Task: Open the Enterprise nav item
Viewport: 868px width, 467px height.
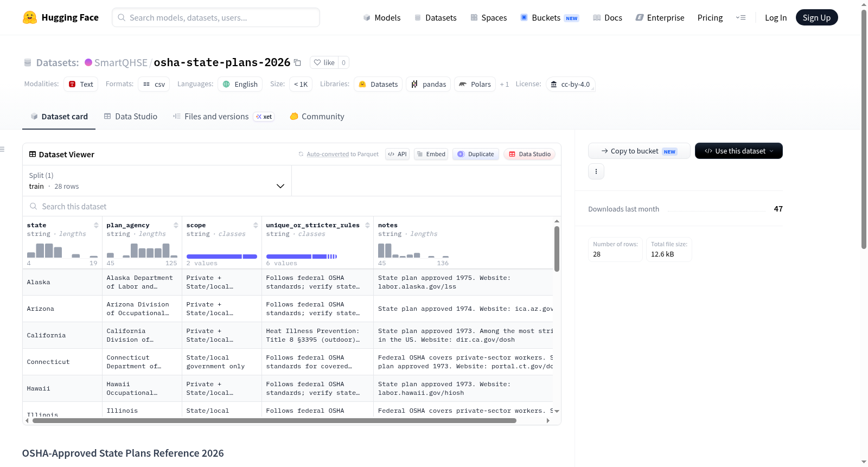Action: pos(660,17)
